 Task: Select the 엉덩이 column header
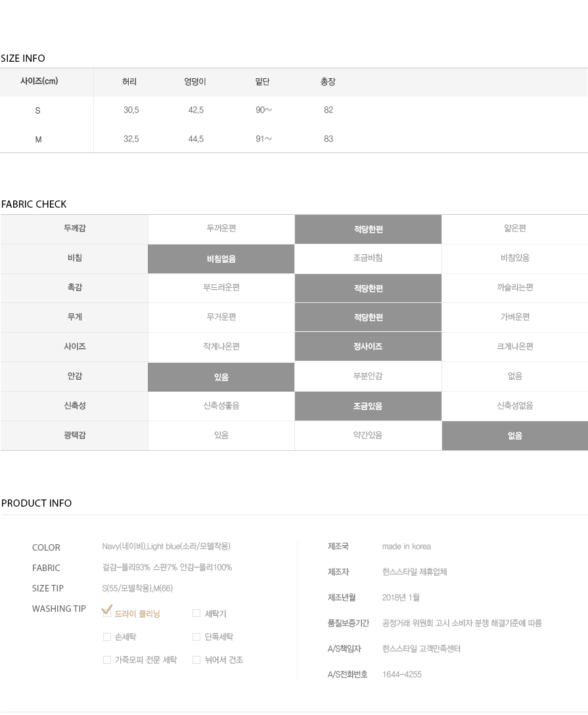point(195,81)
